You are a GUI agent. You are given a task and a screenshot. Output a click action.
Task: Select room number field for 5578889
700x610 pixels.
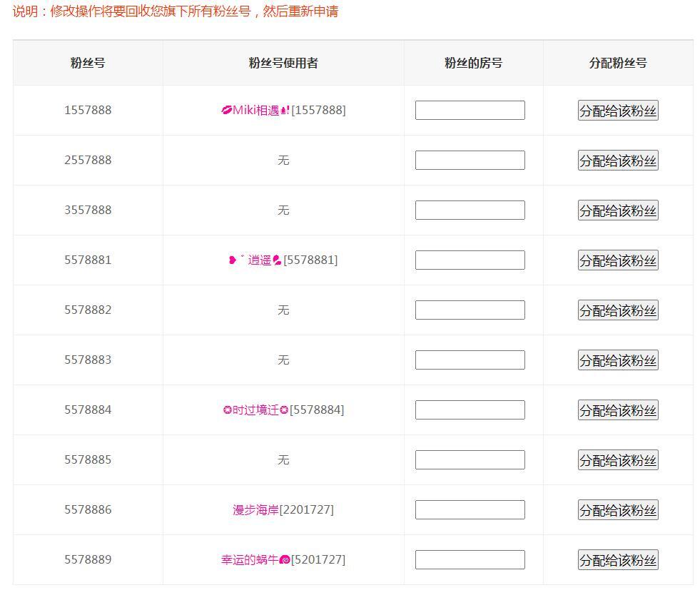(470, 560)
